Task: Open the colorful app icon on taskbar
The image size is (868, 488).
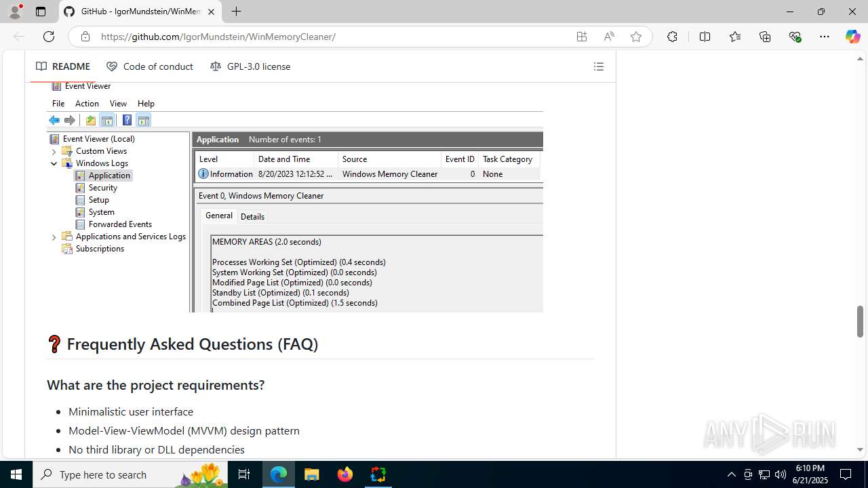Action: tap(378, 474)
